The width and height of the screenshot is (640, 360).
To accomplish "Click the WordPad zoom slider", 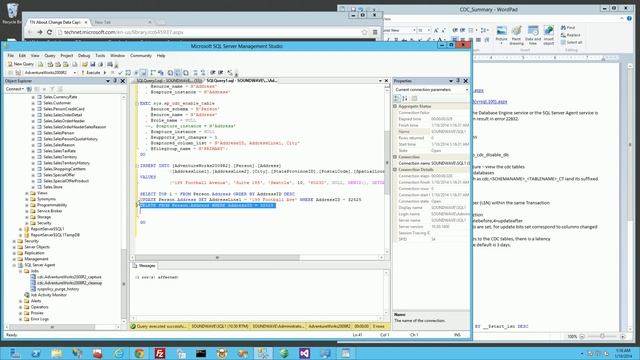I will point(602,336).
